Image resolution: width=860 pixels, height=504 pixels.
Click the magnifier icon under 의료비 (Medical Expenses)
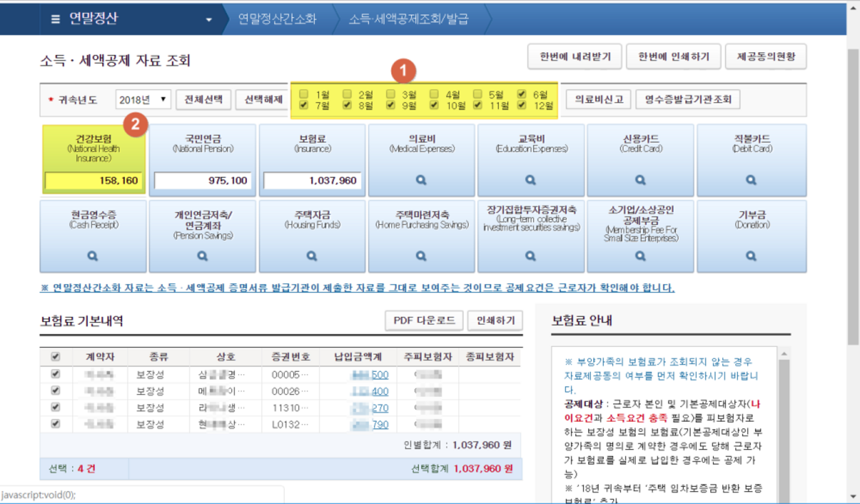click(x=421, y=180)
